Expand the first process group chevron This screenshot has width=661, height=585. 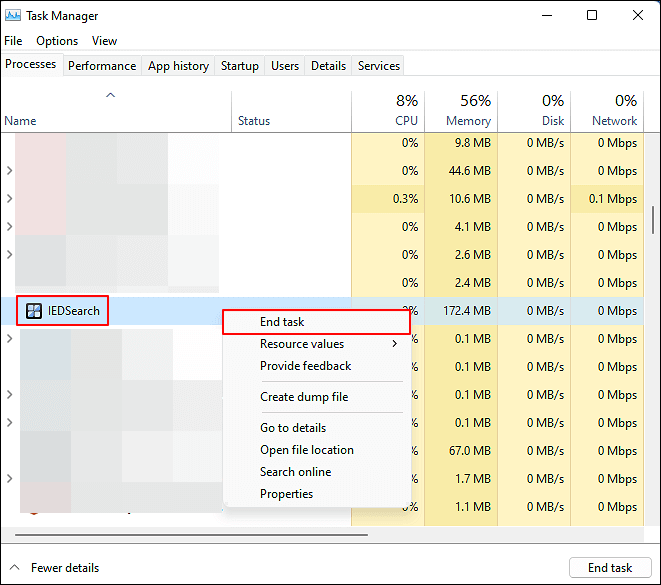pos(10,143)
